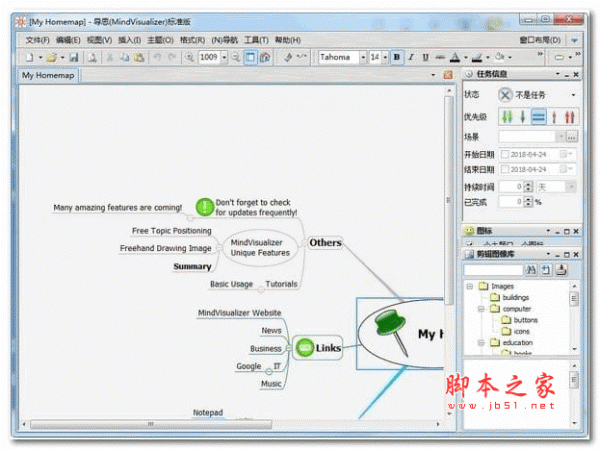Click the font color A swatch

pyautogui.click(x=455, y=57)
